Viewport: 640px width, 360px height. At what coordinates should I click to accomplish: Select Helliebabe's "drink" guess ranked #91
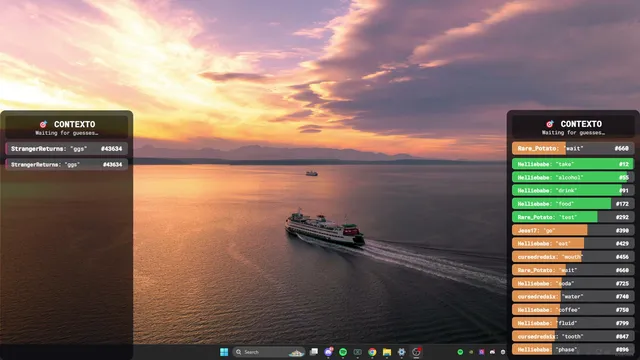click(x=573, y=190)
